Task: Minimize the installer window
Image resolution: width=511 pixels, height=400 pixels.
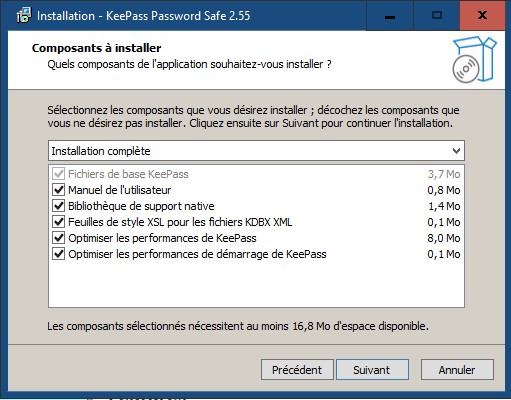Action: point(390,15)
